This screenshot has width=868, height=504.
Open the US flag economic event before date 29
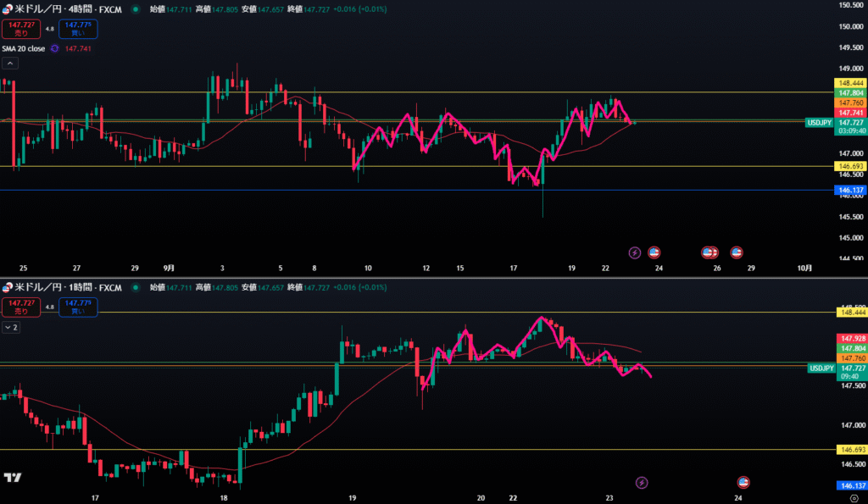737,252
